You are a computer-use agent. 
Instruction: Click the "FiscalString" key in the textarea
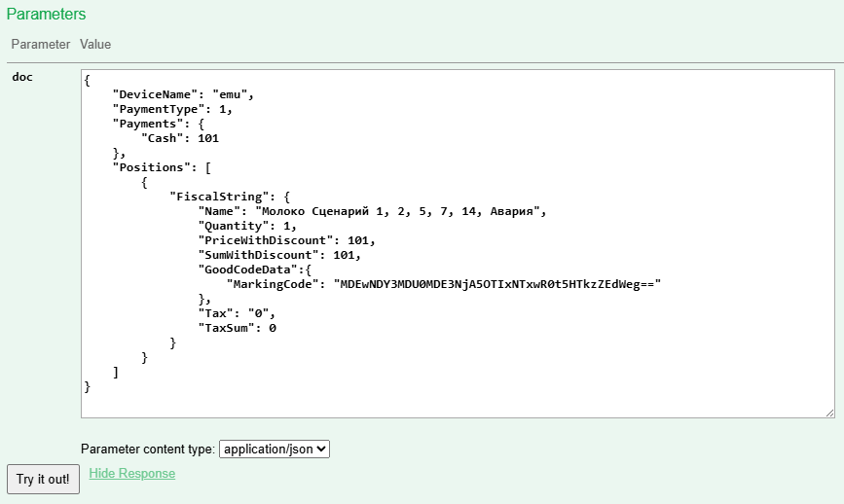click(x=218, y=197)
